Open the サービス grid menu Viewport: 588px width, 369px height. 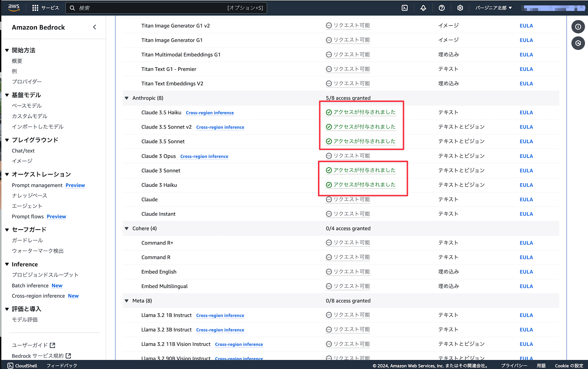(x=46, y=8)
